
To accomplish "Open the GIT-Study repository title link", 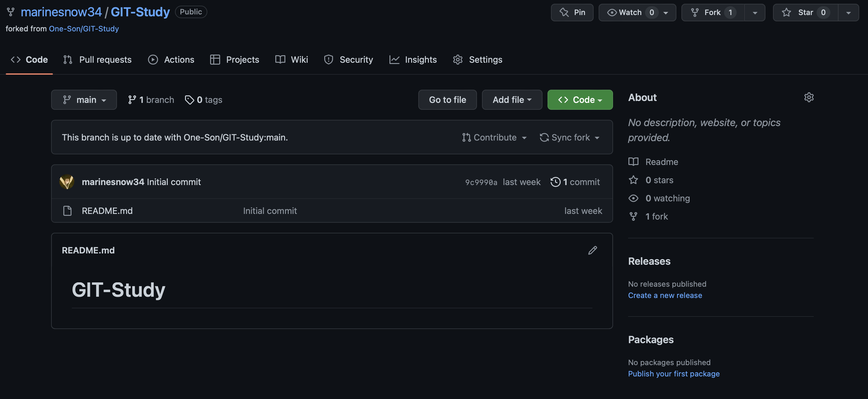I will coord(140,12).
